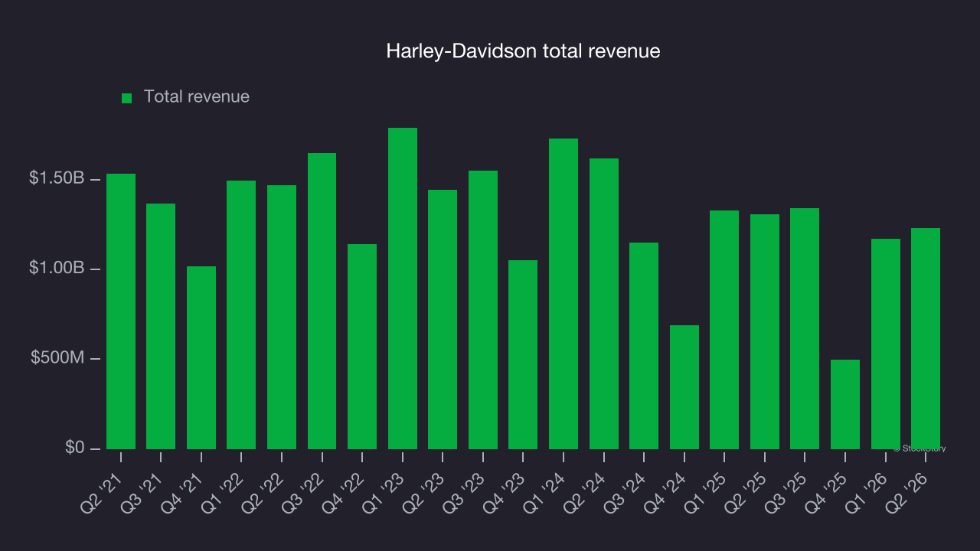Click the Total revenue legend label
Image resolution: width=980 pixels, height=551 pixels.
(197, 97)
